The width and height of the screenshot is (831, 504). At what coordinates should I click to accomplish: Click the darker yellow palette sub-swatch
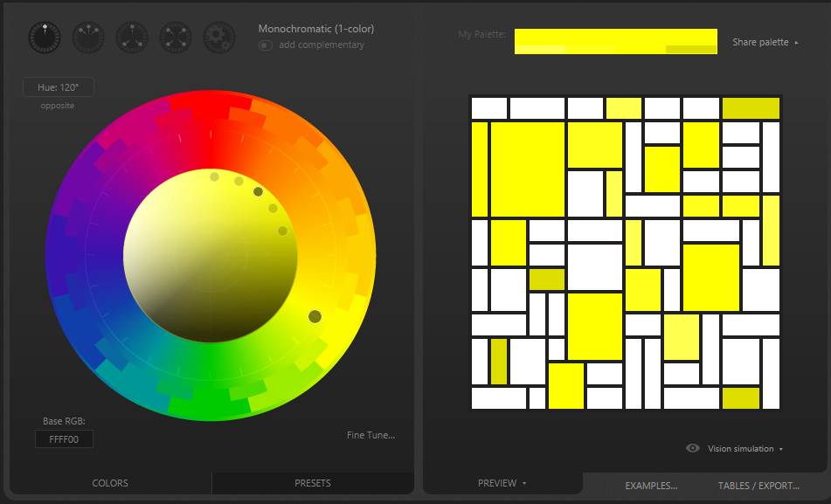691,49
